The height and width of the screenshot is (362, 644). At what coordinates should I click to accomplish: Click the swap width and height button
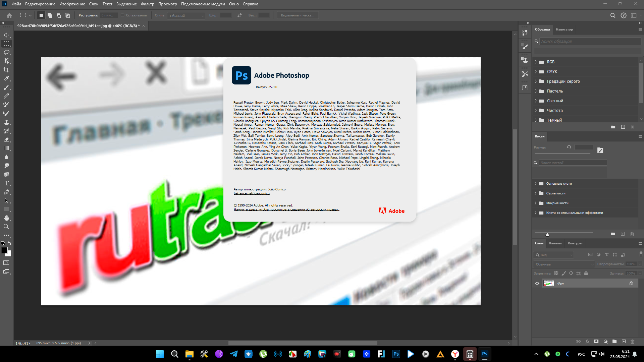click(x=239, y=15)
